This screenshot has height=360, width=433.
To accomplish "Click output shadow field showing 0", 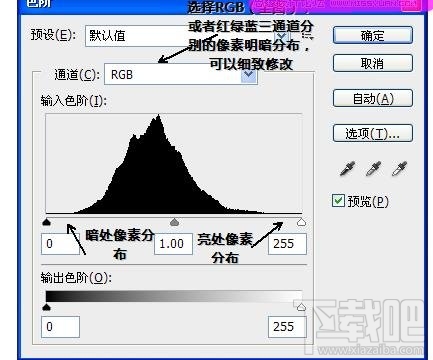I will [60, 327].
